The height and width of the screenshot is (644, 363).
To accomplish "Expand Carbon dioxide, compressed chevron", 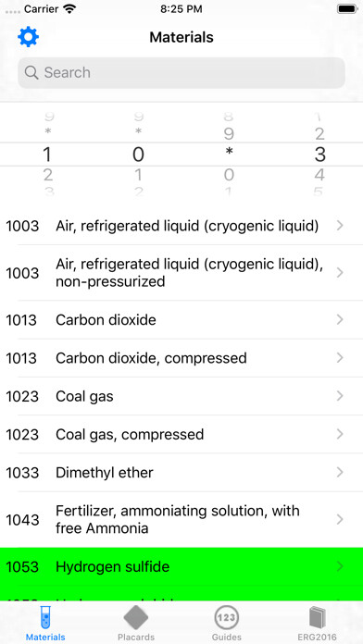I will point(340,358).
